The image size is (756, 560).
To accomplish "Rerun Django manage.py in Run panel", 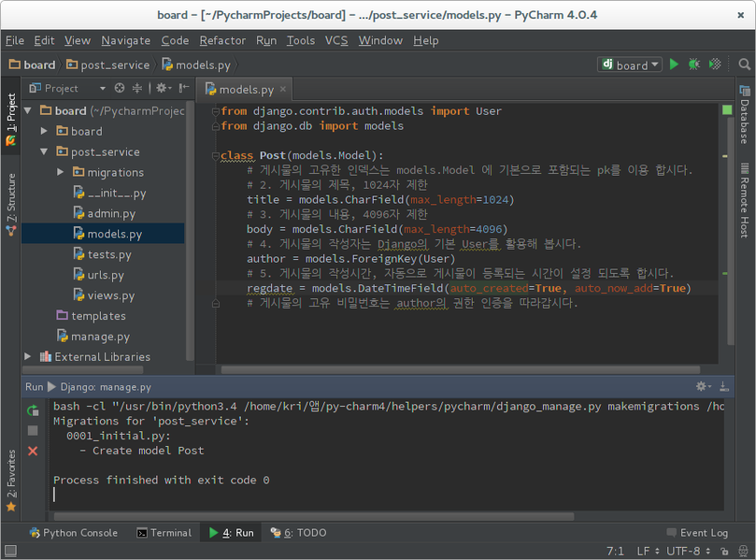I will point(33,410).
